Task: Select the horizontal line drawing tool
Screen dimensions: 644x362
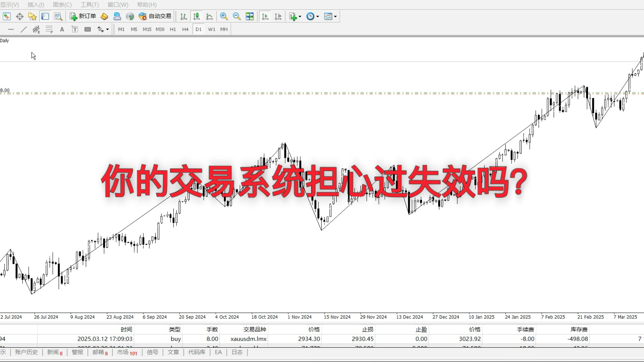Action: pos(11,29)
